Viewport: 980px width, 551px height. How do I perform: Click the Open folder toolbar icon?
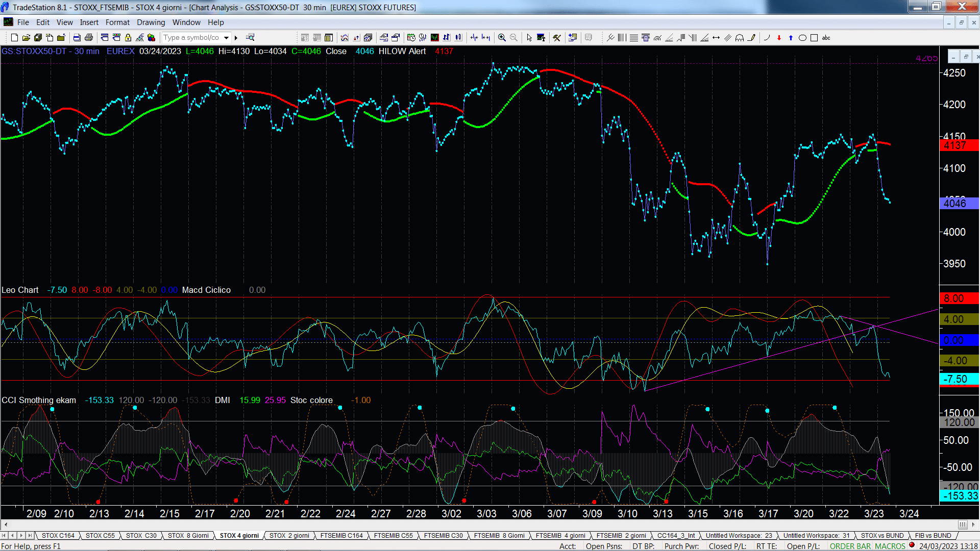coord(26,38)
